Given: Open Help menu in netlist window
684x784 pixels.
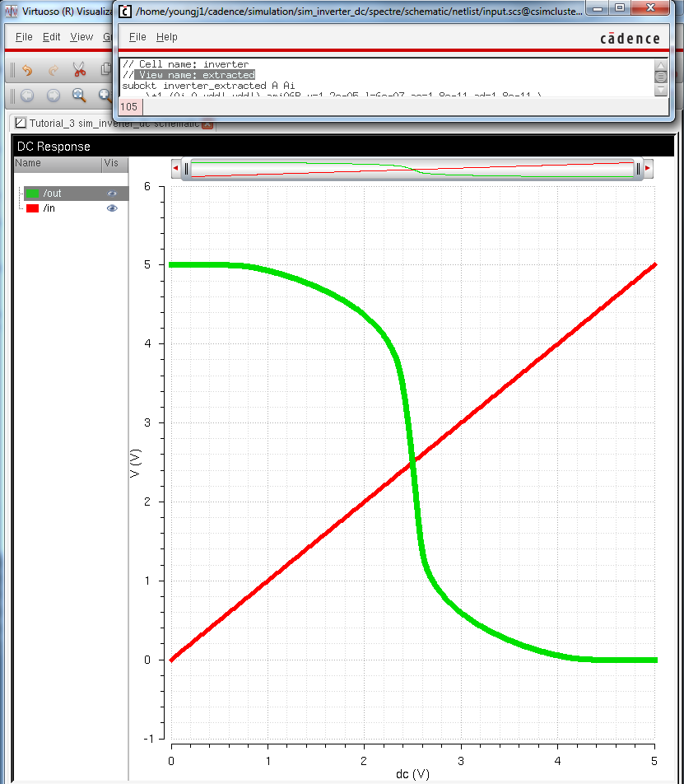Looking at the screenshot, I should 167,37.
